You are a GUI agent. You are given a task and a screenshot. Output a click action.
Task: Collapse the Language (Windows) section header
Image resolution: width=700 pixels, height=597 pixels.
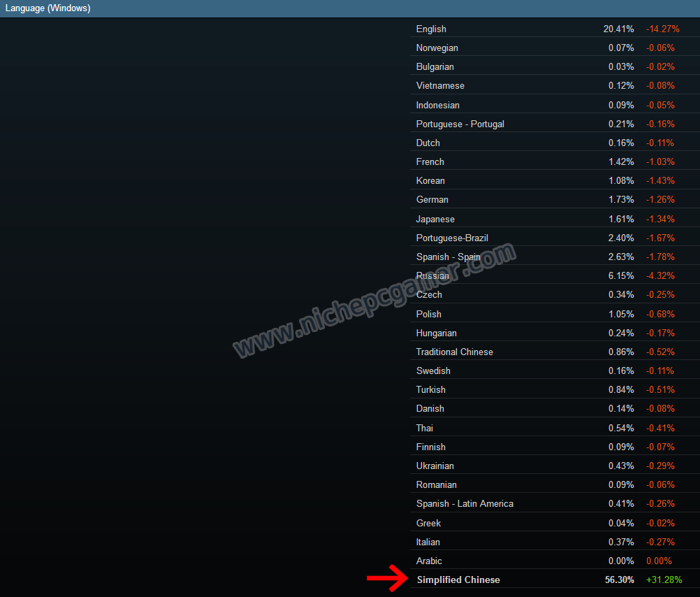[48, 8]
